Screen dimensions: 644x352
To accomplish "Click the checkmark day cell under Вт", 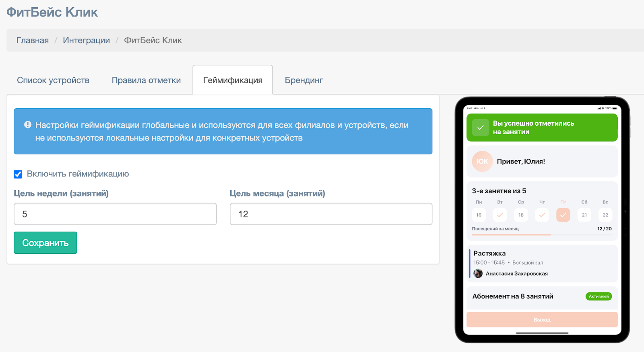I will pyautogui.click(x=500, y=215).
